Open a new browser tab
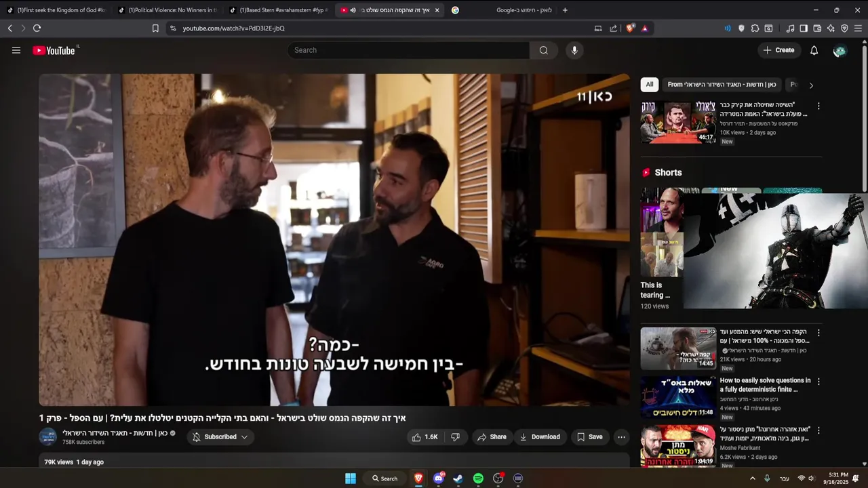 click(x=565, y=10)
